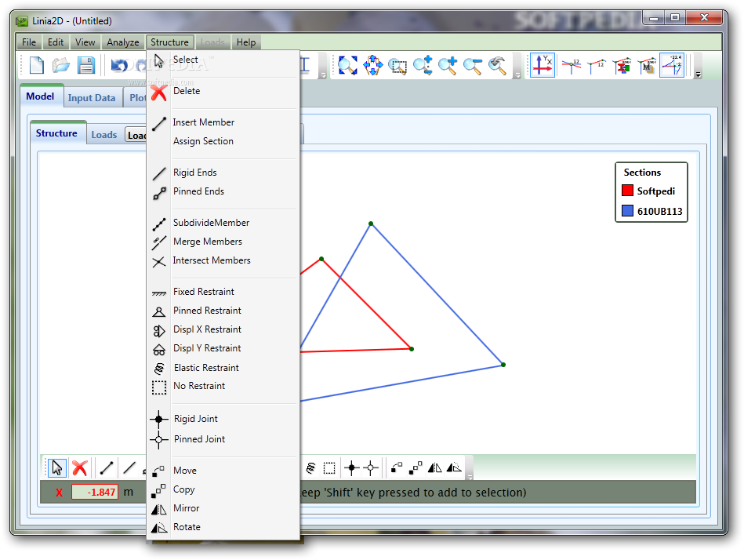Click the Zoom Out magnifier icon

coord(473,66)
